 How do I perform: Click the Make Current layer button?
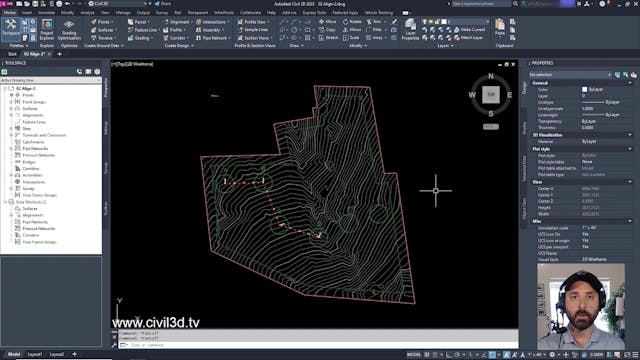coord(469,30)
